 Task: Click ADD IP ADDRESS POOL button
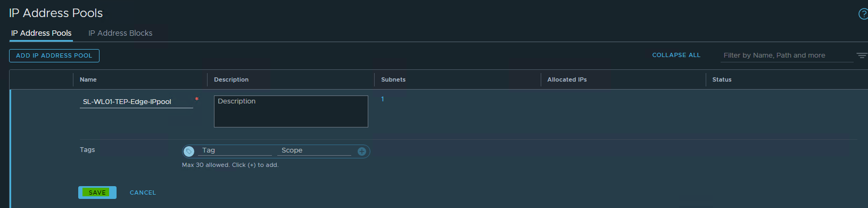(x=54, y=55)
